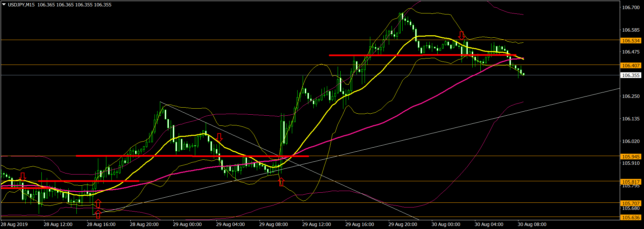Click the 29 Aug 04:00 time label
The height and width of the screenshot is (229, 644).
230,224
